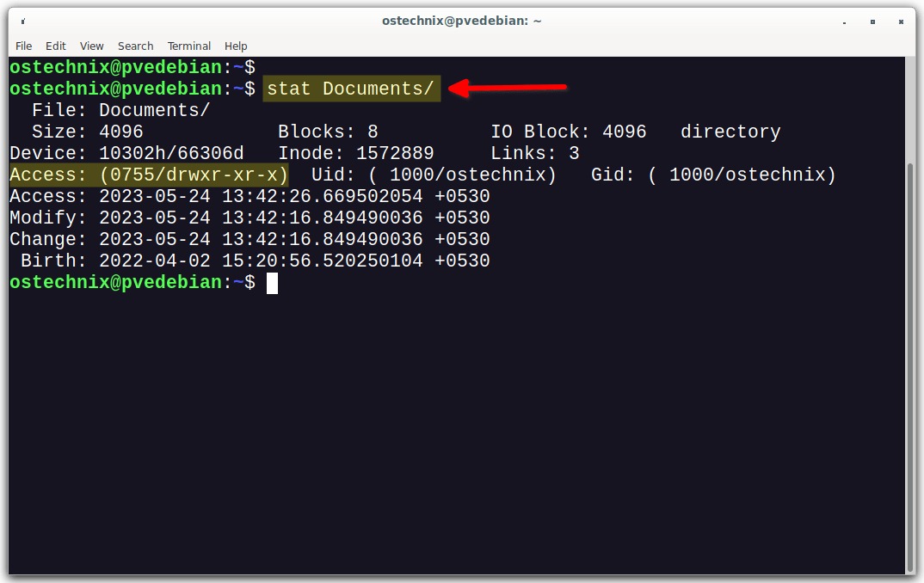Close the terminal window

coord(901,21)
